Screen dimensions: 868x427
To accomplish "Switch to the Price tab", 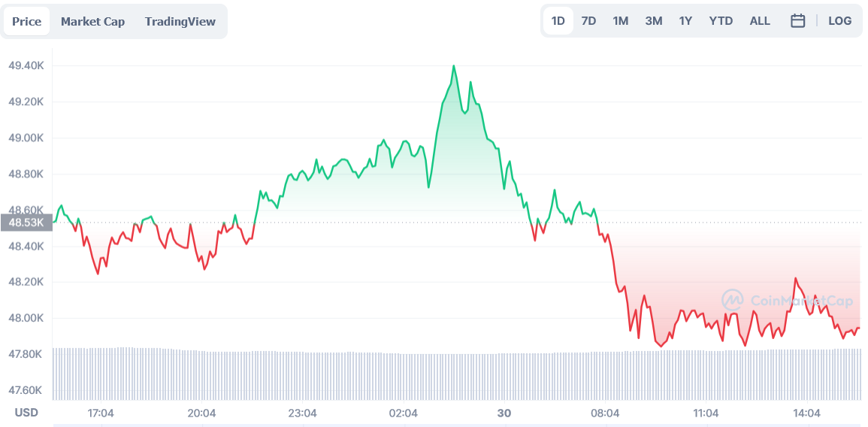I will coord(27,22).
